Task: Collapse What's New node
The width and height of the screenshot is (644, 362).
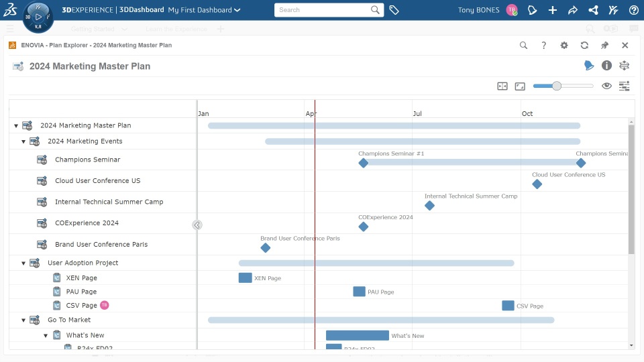Action: click(x=46, y=335)
